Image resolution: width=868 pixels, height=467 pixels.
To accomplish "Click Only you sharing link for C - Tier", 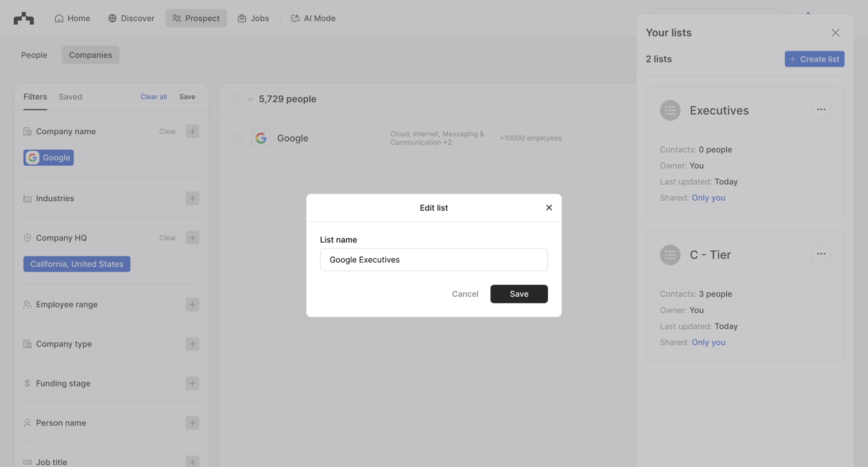I will (708, 343).
